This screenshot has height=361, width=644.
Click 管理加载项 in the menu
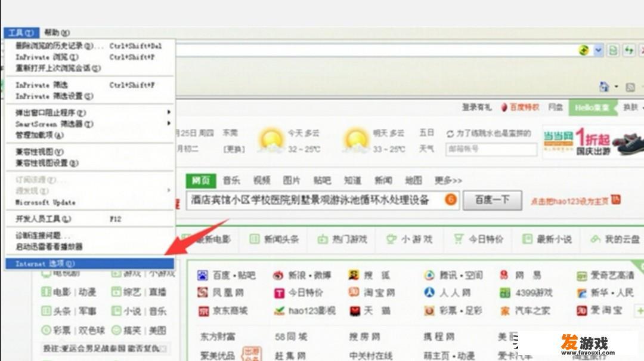pos(89,135)
